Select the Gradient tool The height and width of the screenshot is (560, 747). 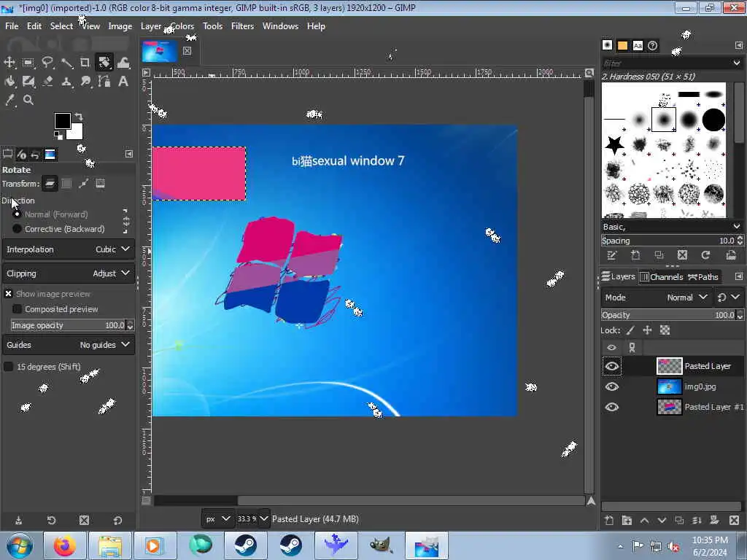[x=28, y=82]
